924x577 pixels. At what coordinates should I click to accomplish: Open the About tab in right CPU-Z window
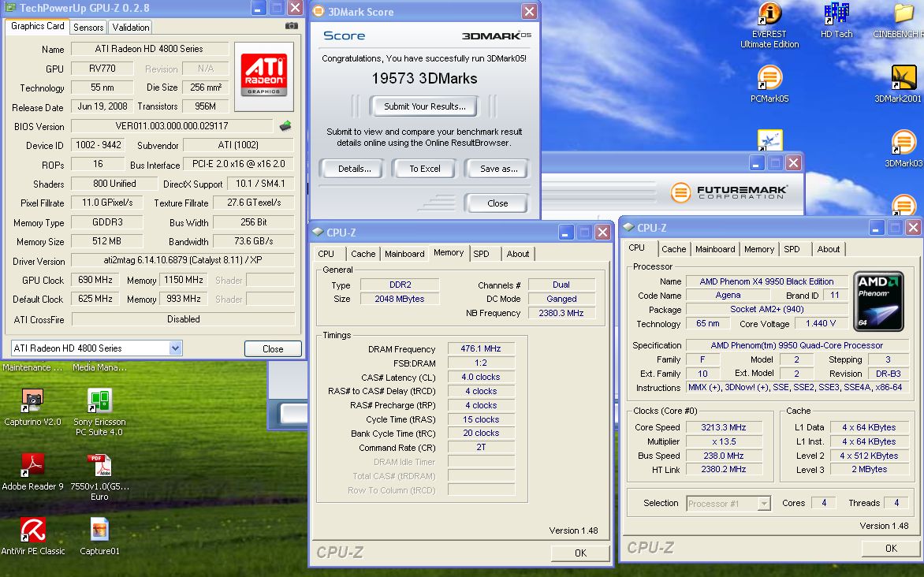point(828,249)
